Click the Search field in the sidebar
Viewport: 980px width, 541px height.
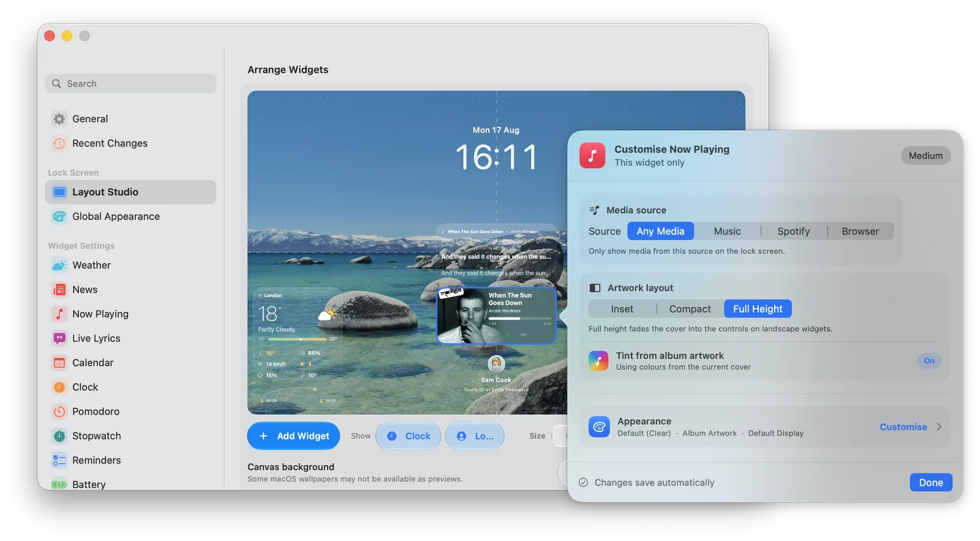pos(130,84)
